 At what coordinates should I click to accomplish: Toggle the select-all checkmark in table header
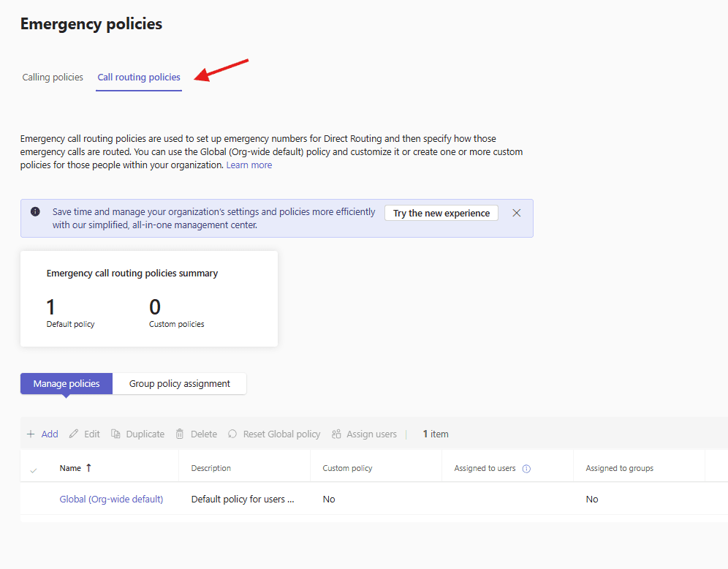coord(33,469)
